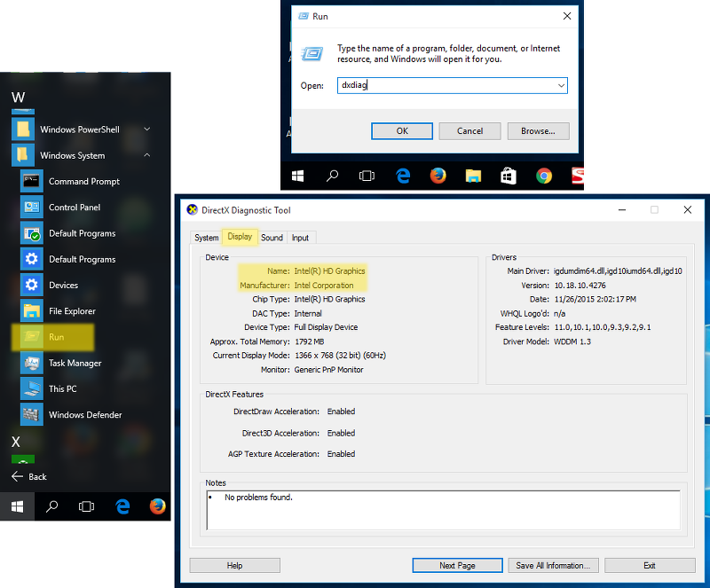Click the Edge icon in the left taskbar
The height and width of the screenshot is (588, 710).
tap(122, 506)
